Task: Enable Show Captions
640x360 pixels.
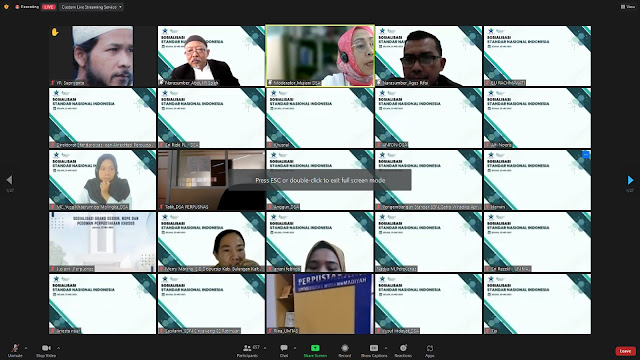Action: point(374,350)
